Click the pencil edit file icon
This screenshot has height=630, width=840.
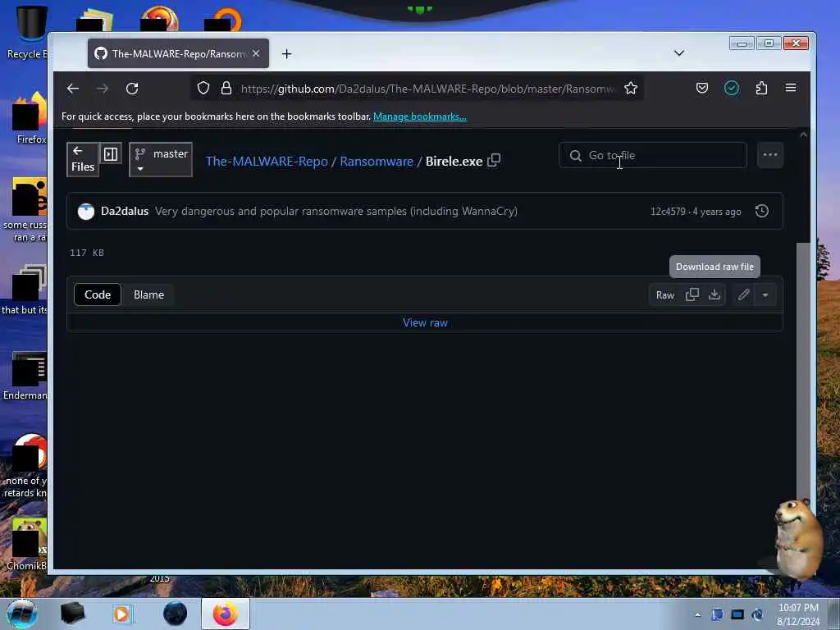(x=743, y=294)
